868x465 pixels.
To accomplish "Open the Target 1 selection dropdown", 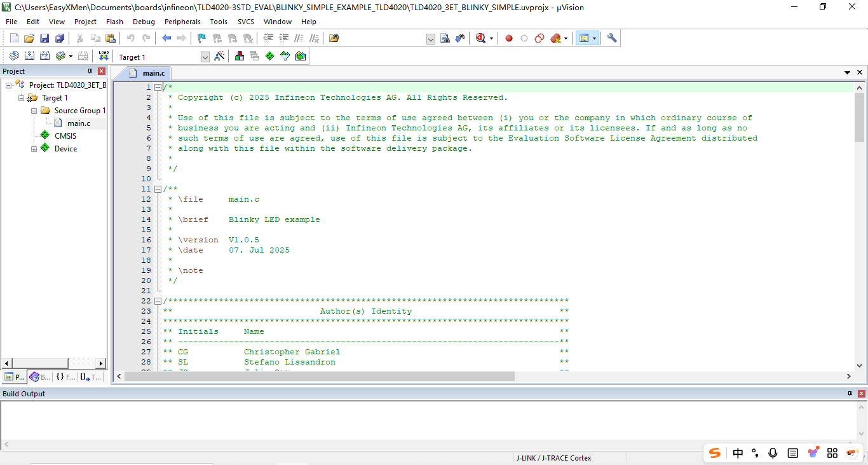I will tap(205, 57).
